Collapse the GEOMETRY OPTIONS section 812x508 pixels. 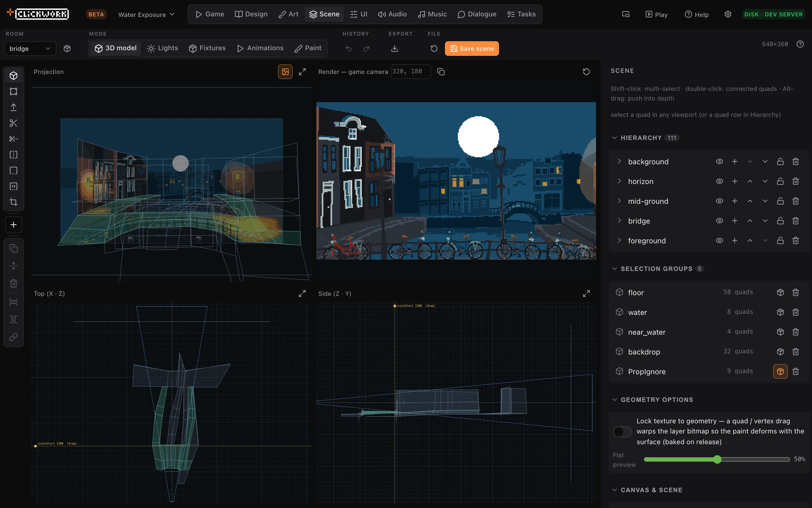tap(614, 400)
